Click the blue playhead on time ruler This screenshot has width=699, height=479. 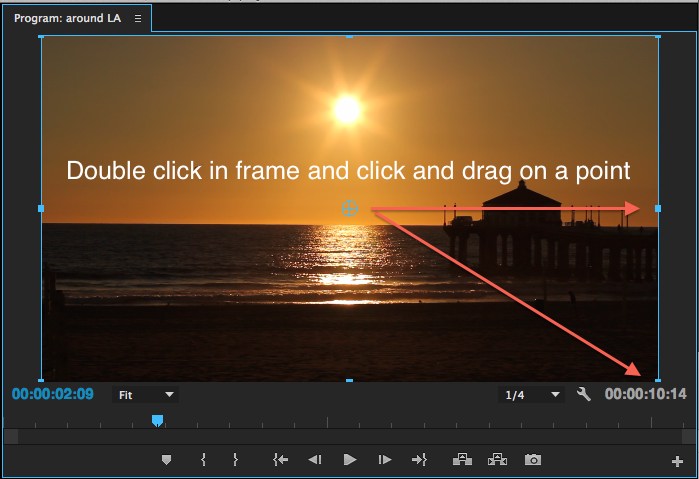coord(157,421)
